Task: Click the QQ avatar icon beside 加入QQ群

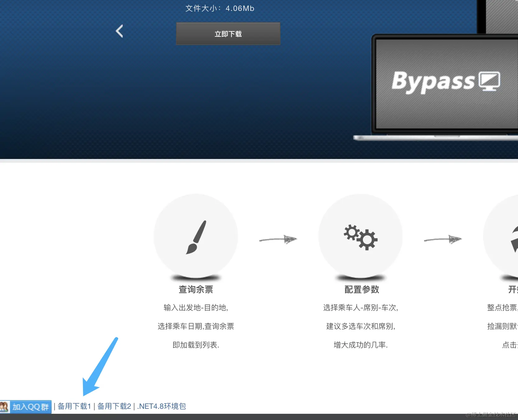Action: 4,407
